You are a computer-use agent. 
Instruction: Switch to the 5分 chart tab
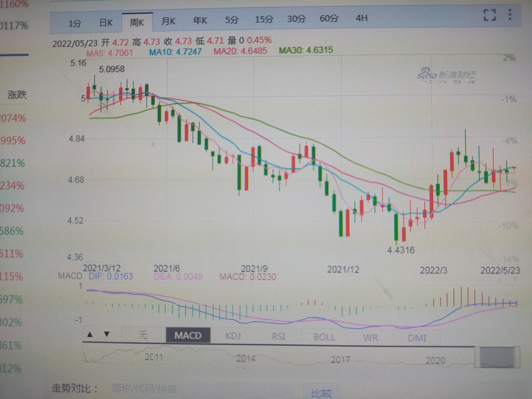(232, 20)
